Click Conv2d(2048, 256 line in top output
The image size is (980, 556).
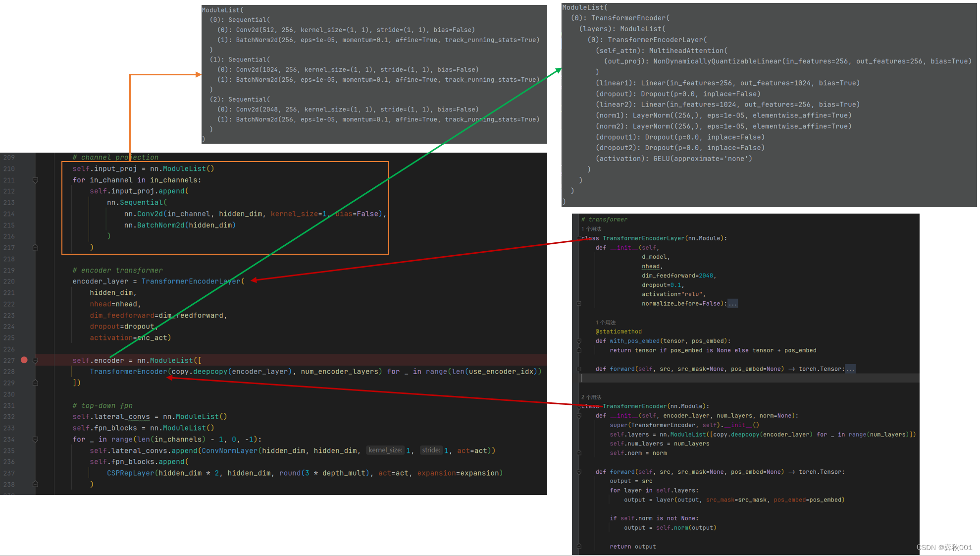(x=348, y=110)
